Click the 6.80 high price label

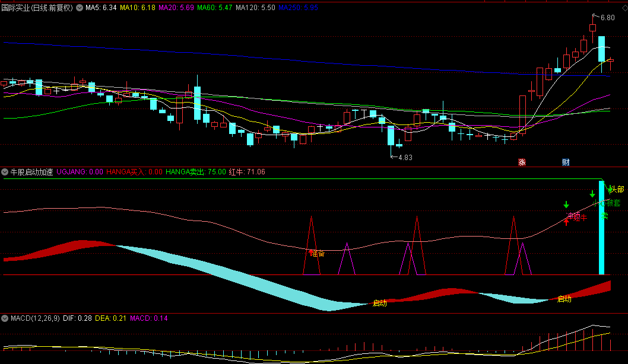[x=608, y=18]
